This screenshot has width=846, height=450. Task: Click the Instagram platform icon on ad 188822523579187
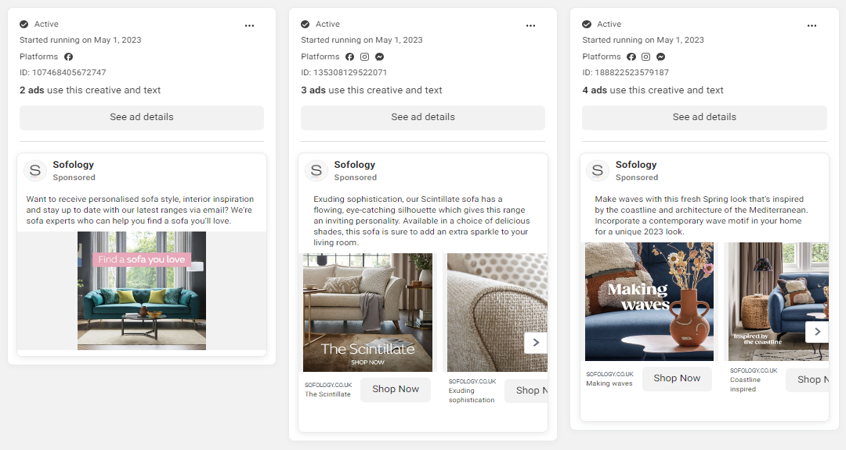(x=646, y=57)
